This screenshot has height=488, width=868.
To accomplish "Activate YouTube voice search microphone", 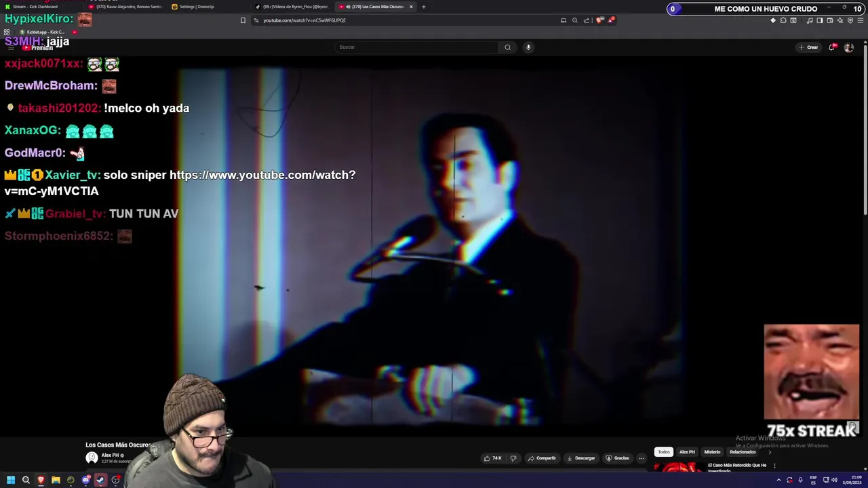I will 528,47.
